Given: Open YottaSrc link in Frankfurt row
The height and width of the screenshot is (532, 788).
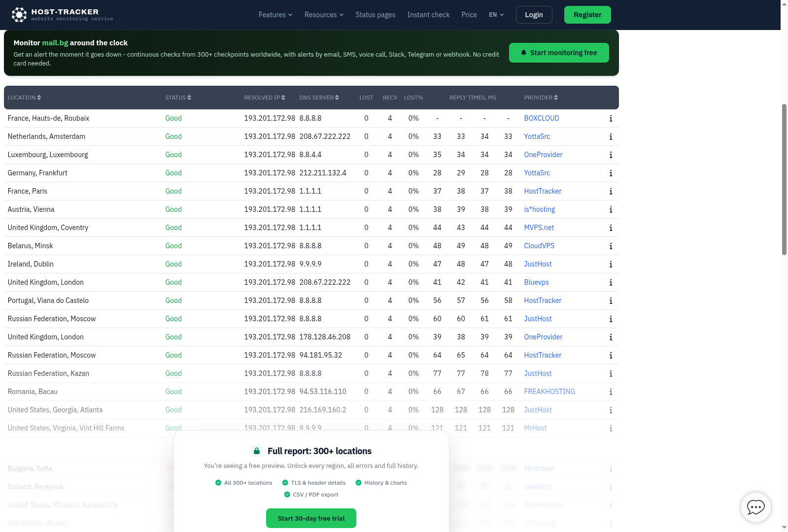Looking at the screenshot, I should (x=537, y=173).
